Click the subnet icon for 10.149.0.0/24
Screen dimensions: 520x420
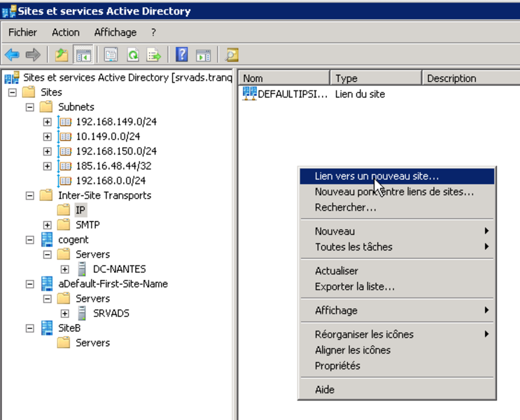pos(64,136)
